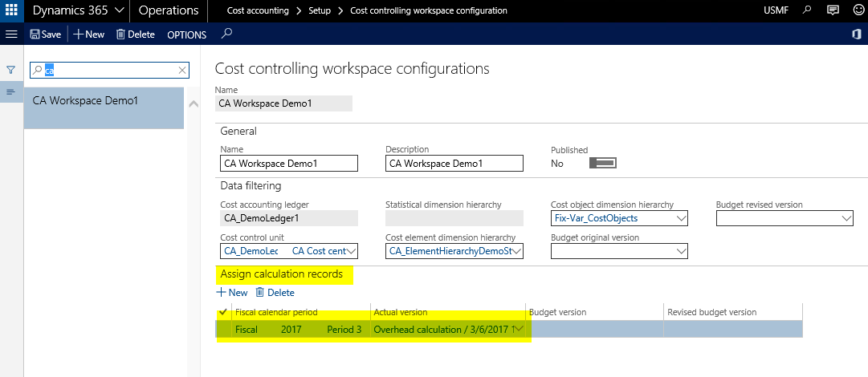
Task: Click the Setup breadcrumb item
Action: [319, 10]
